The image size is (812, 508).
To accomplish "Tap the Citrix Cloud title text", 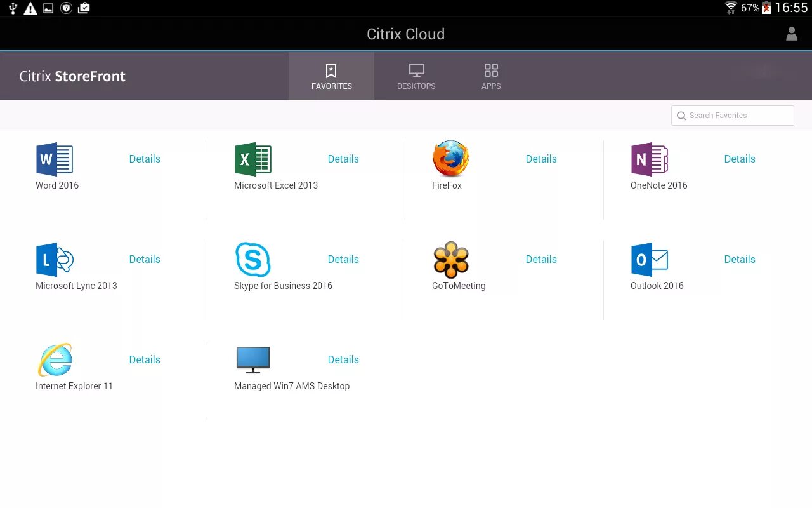I will (x=406, y=34).
